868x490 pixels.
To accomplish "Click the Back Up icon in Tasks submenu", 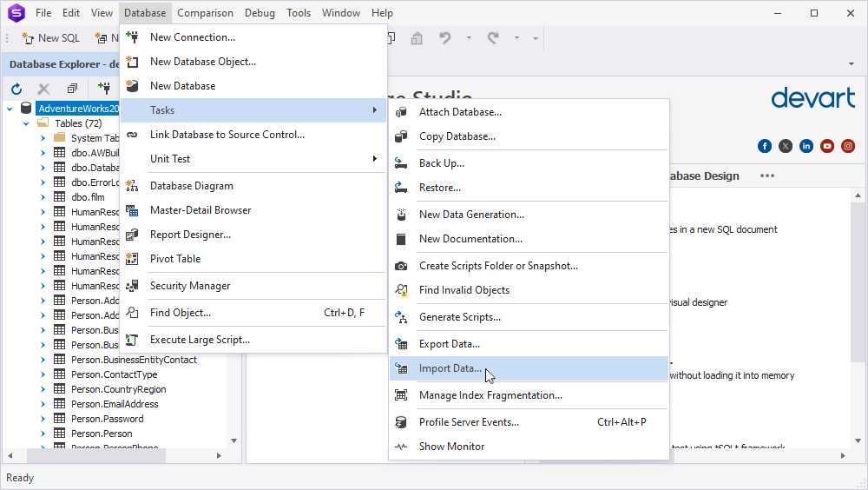I will [x=401, y=163].
